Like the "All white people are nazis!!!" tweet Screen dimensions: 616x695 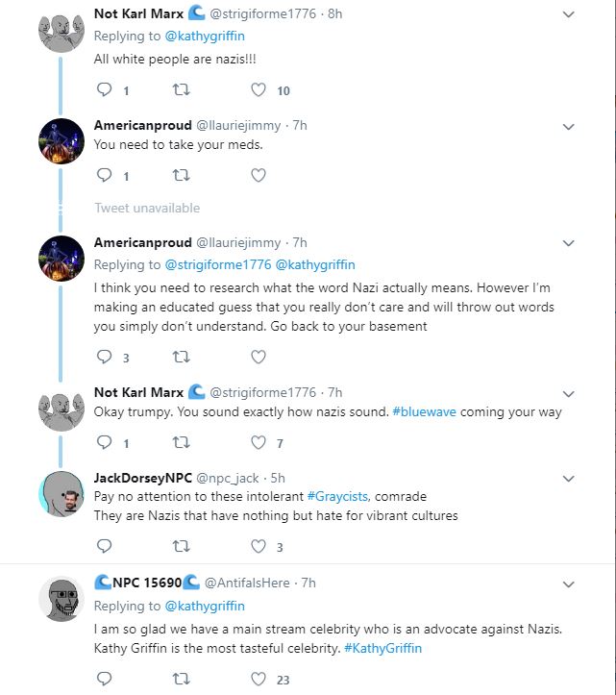[x=258, y=90]
